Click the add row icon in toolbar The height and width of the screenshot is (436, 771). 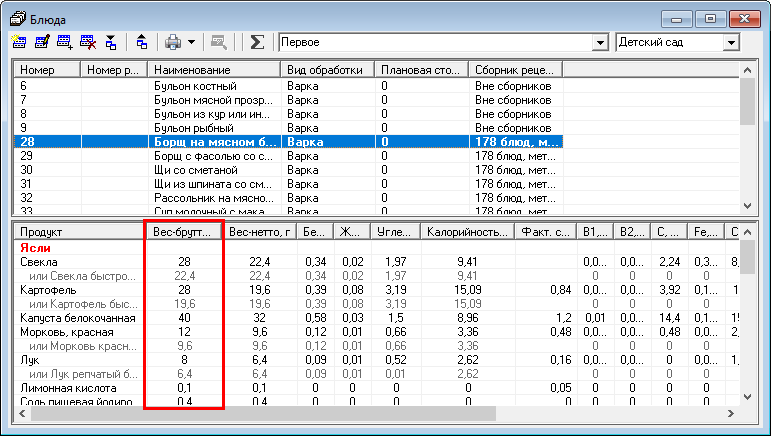coord(66,43)
